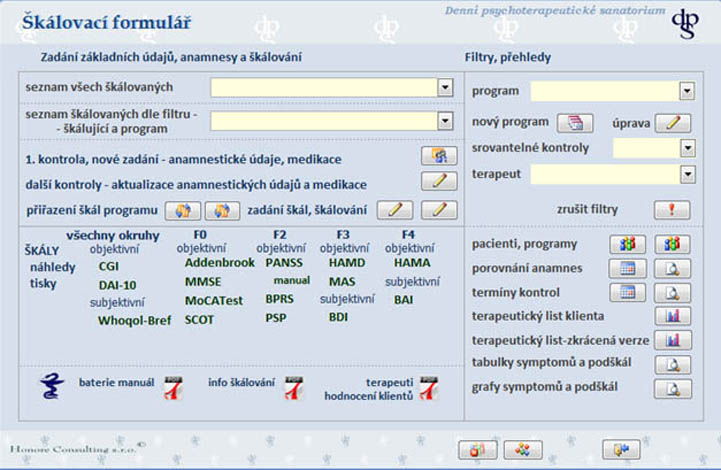The width and height of the screenshot is (721, 470).
Task: Open the 'program' filter dropdown
Action: [x=686, y=91]
